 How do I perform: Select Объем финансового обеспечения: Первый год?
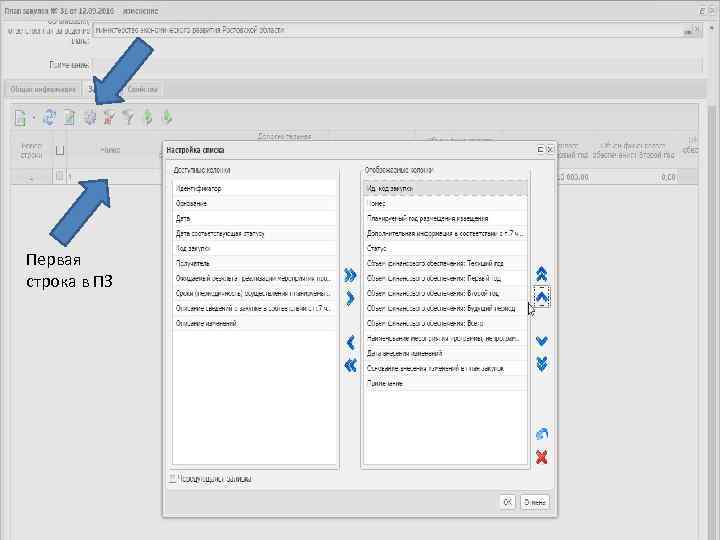[x=445, y=278]
